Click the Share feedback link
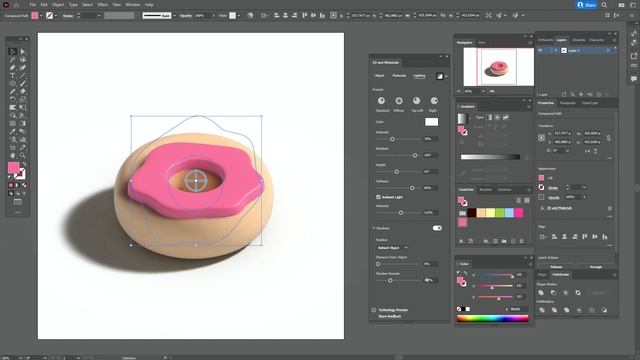 click(x=389, y=316)
